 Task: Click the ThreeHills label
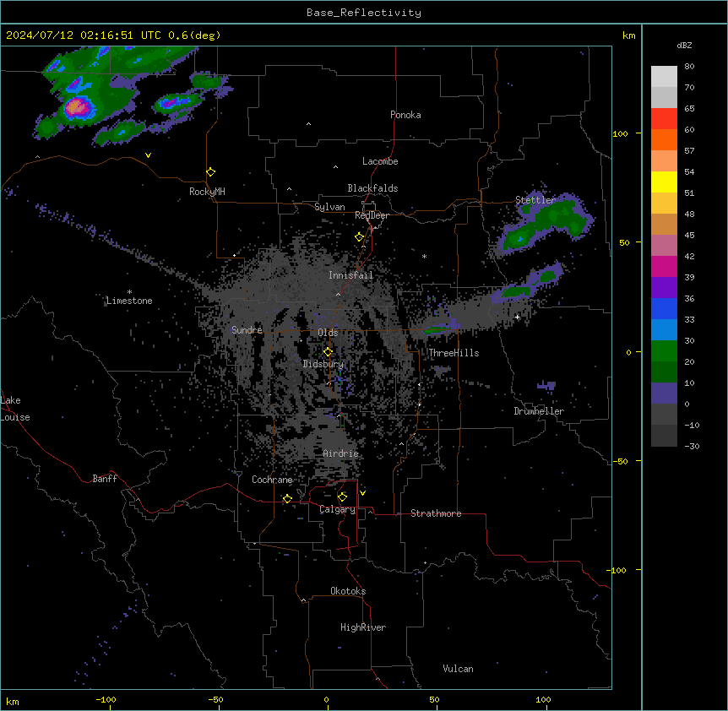tap(454, 353)
